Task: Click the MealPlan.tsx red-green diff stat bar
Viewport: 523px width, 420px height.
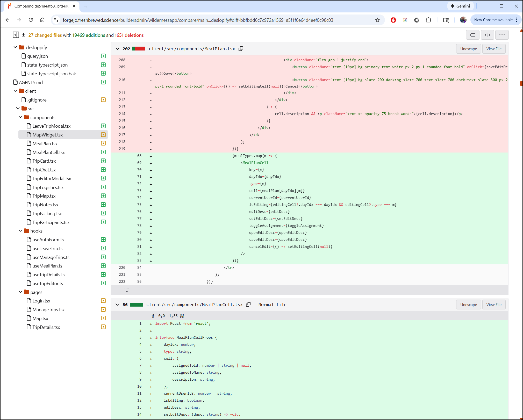Action: click(x=139, y=49)
